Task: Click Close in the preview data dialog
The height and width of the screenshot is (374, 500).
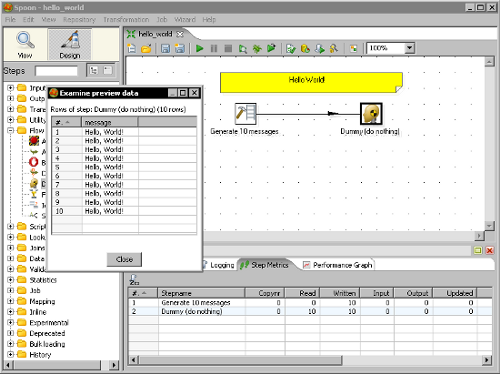Action: [124, 259]
